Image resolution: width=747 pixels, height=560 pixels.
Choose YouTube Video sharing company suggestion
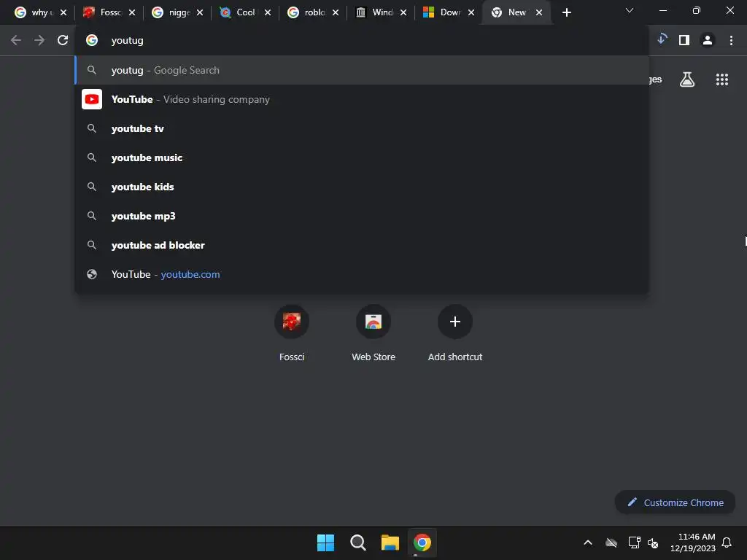[x=362, y=99]
